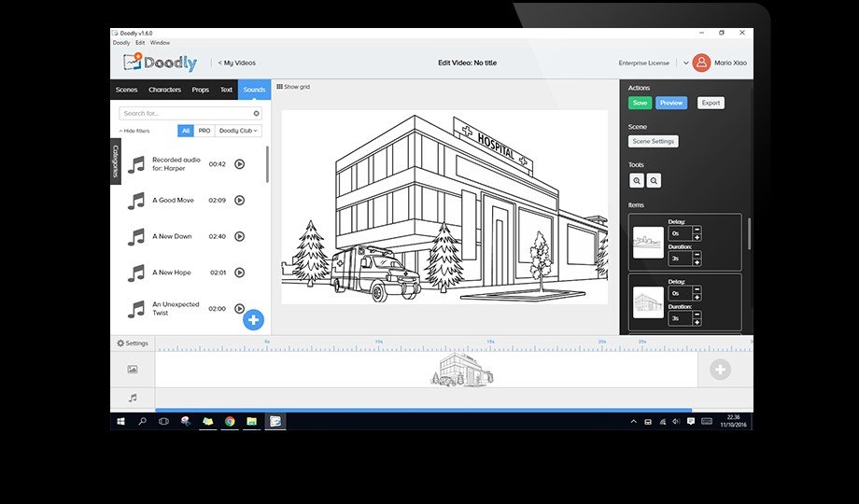Select the Sounds tab

(254, 90)
